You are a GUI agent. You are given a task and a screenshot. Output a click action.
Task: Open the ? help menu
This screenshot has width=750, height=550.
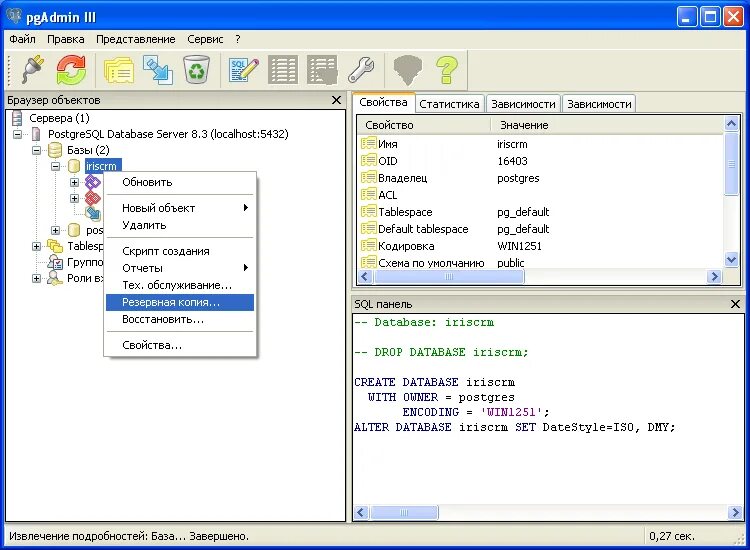(238, 39)
